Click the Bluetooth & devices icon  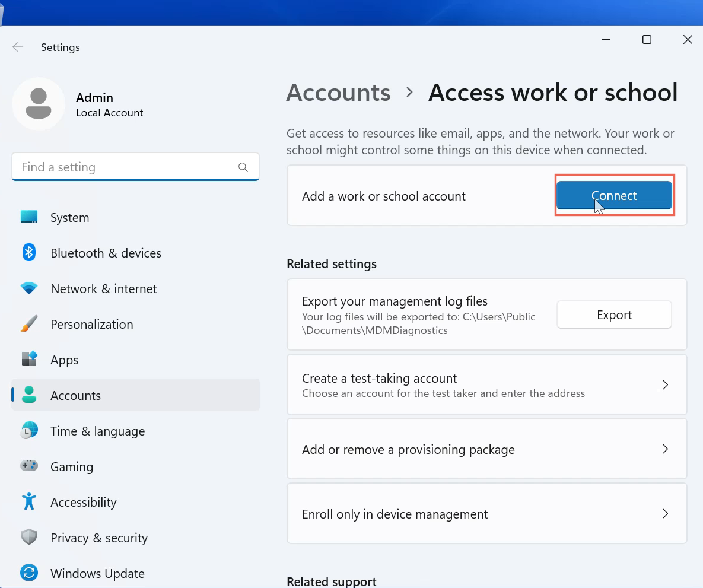(29, 253)
